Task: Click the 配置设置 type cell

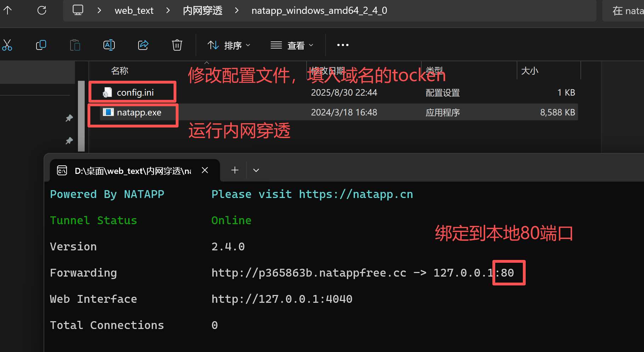Action: pyautogui.click(x=442, y=93)
